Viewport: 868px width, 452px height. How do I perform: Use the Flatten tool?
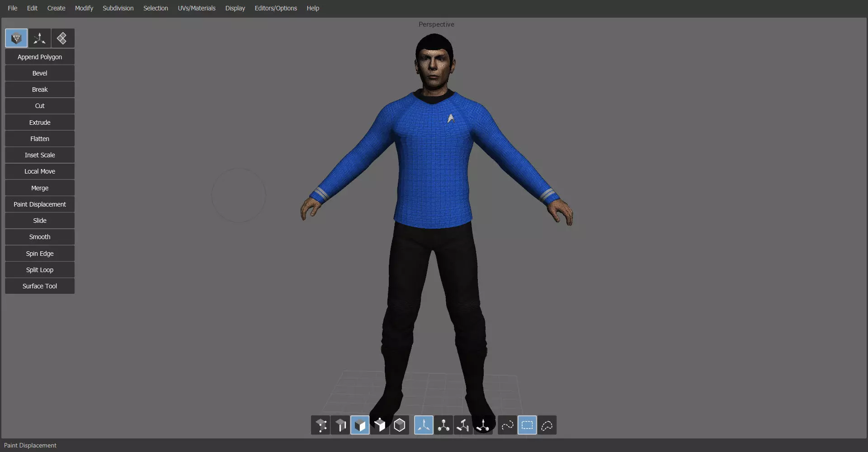pyautogui.click(x=40, y=139)
